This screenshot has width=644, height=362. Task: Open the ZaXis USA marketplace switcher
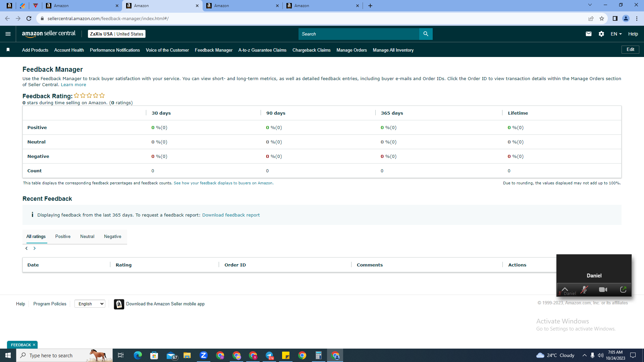click(117, 34)
